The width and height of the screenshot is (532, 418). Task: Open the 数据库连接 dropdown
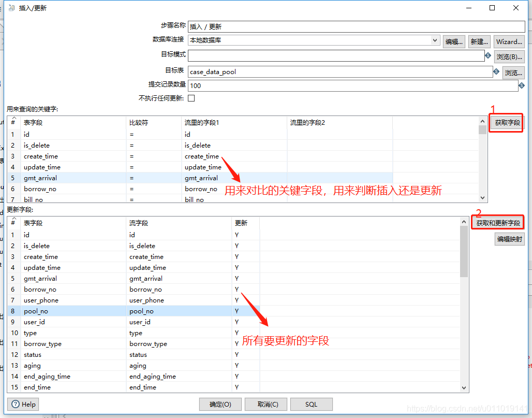pyautogui.click(x=435, y=40)
